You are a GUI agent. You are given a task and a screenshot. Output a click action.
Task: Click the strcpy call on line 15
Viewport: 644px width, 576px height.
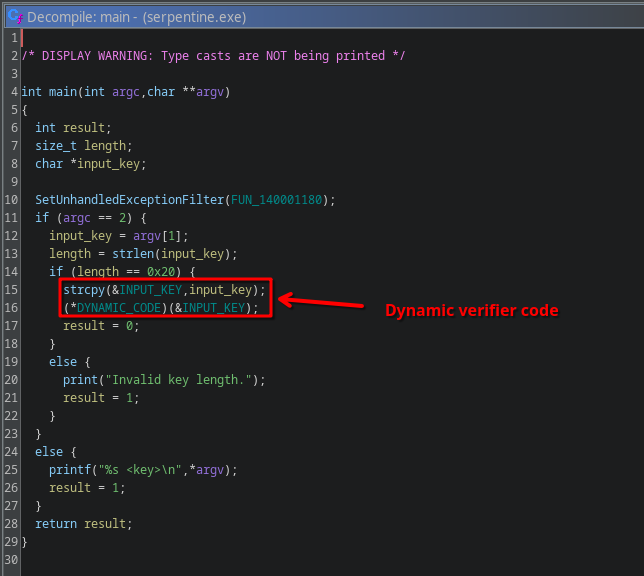pyautogui.click(x=84, y=290)
